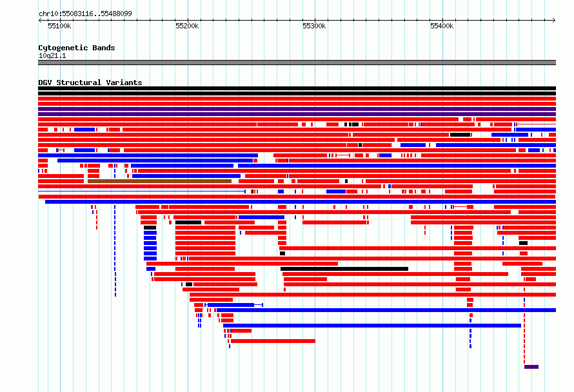Select the thin blue line variant with end tick
The image size is (574, 392).
click(x=142, y=191)
